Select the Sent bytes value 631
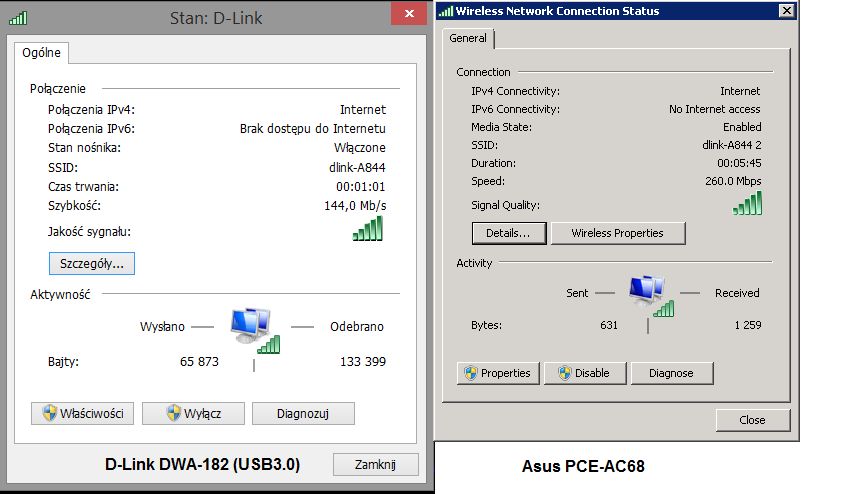Image resolution: width=865 pixels, height=494 pixels. click(x=609, y=325)
